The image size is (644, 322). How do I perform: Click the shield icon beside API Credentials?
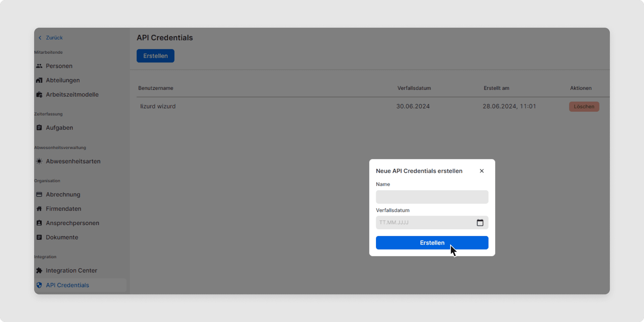39,285
